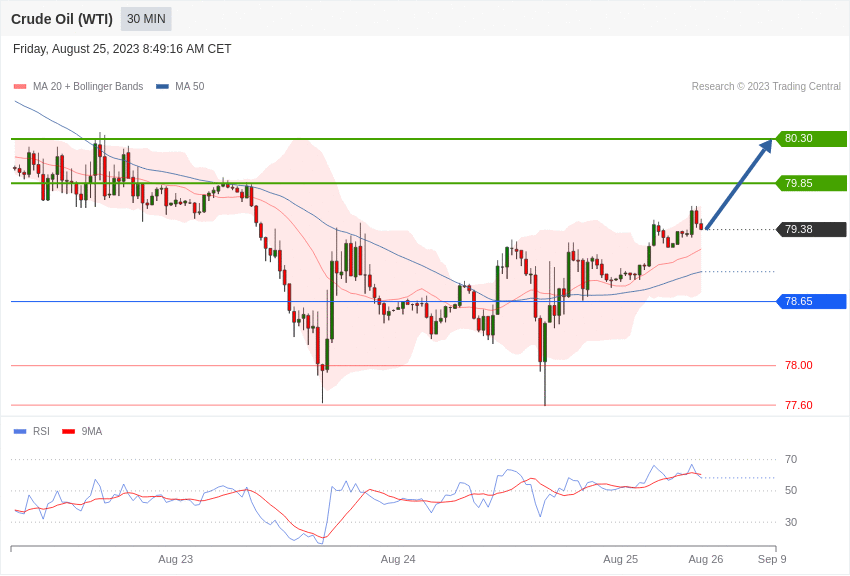Image resolution: width=850 pixels, height=576 pixels.
Task: Click the Aug 26 date axis label
Action: coord(706,559)
